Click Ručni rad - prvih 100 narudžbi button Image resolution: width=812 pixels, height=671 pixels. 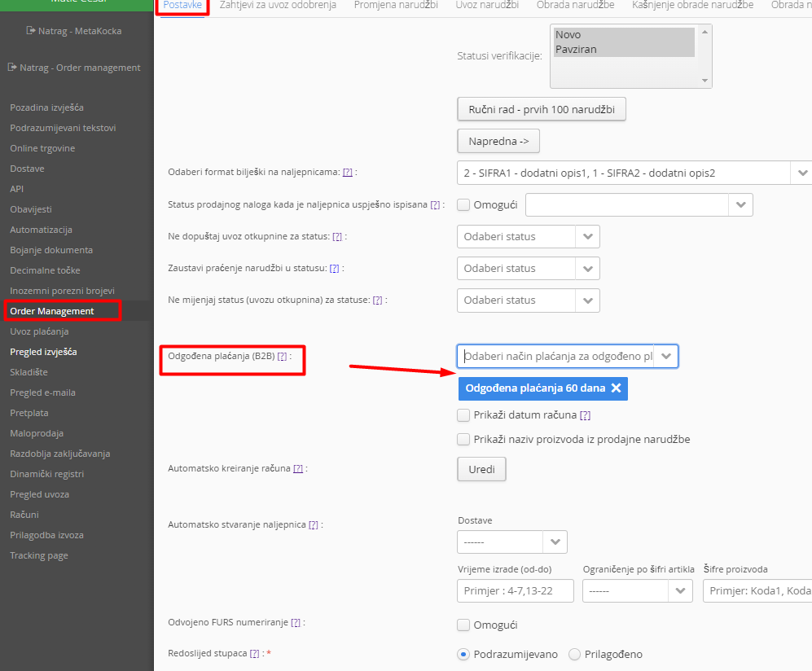point(542,109)
